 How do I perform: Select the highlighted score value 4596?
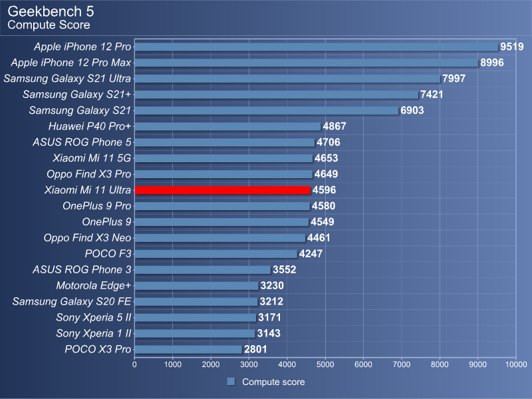(x=324, y=190)
